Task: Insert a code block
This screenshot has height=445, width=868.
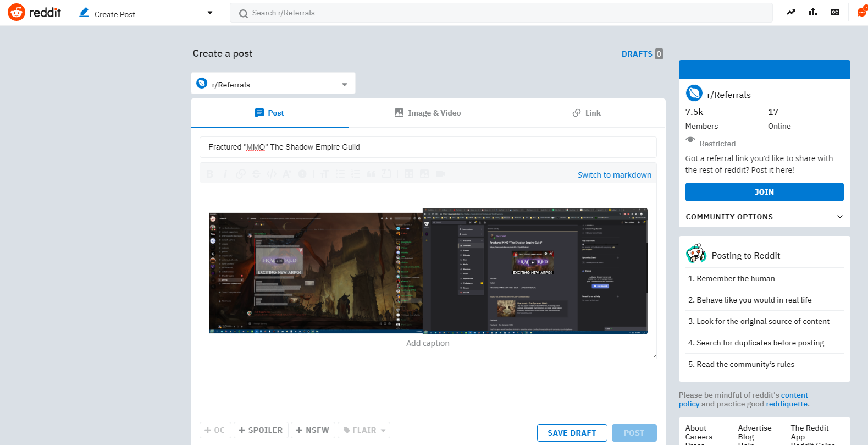Action: pos(386,174)
